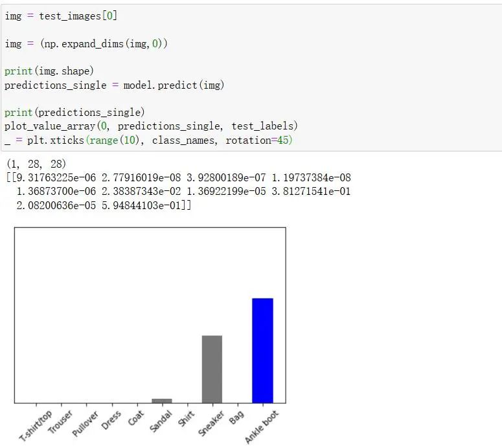Click the (1, 28, 28) output text
The image size is (502, 448).
36,164
